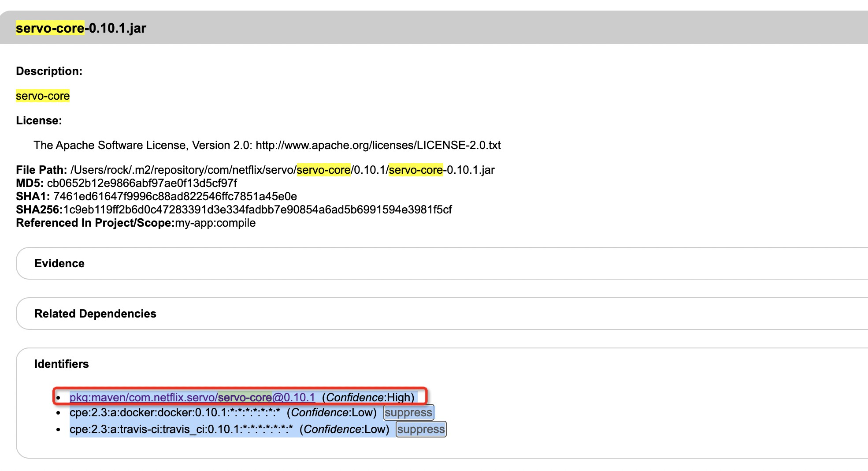Click the SHA256 hash value
The image size is (868, 471).
tap(258, 209)
